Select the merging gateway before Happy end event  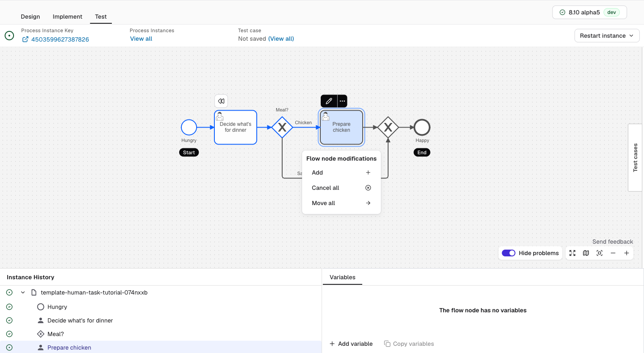(388, 127)
